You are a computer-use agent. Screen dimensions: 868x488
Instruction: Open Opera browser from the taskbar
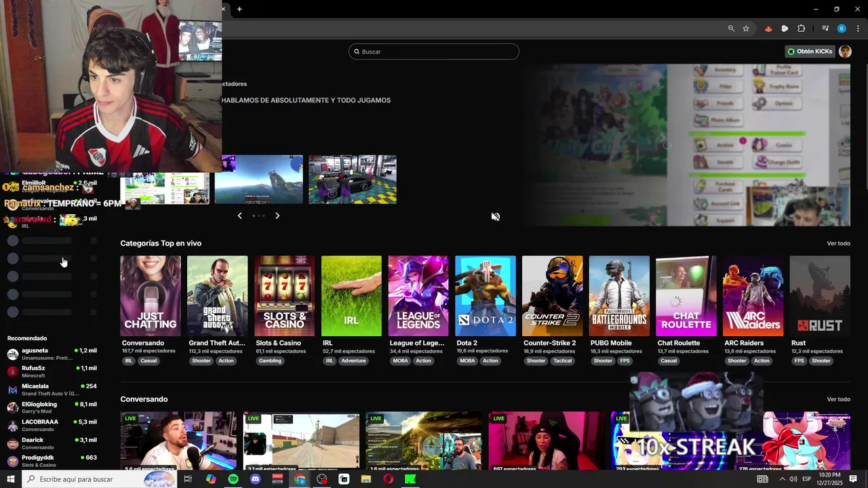point(389,479)
